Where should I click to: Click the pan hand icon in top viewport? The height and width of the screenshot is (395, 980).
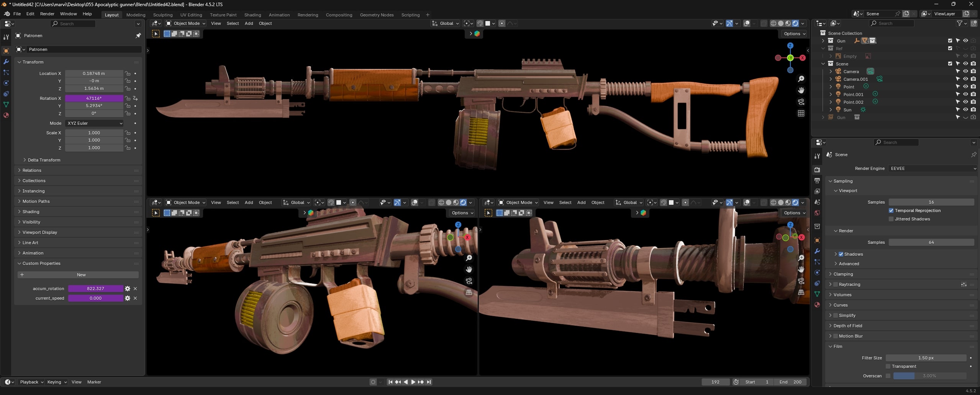(x=801, y=90)
